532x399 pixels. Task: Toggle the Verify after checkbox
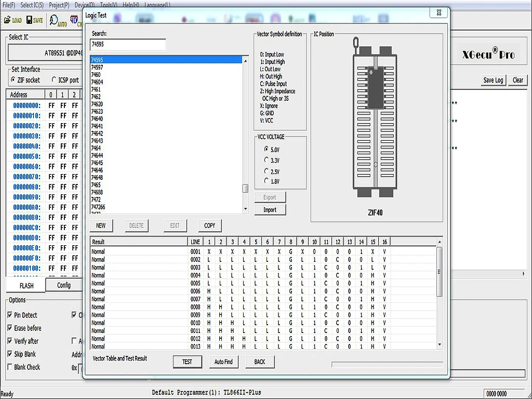pyautogui.click(x=10, y=341)
